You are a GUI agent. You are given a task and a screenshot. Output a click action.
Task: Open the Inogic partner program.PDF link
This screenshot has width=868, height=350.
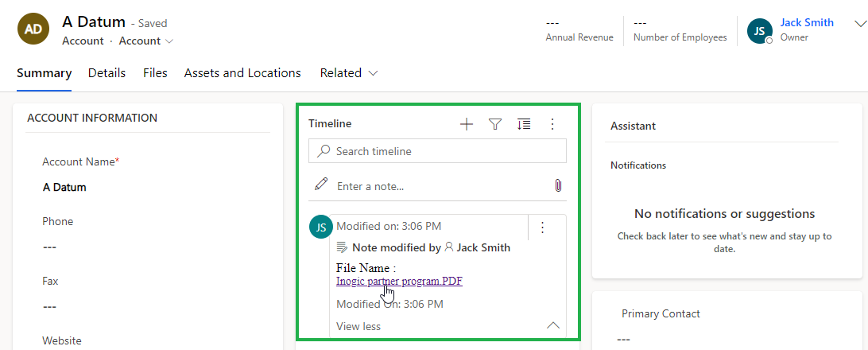(399, 281)
